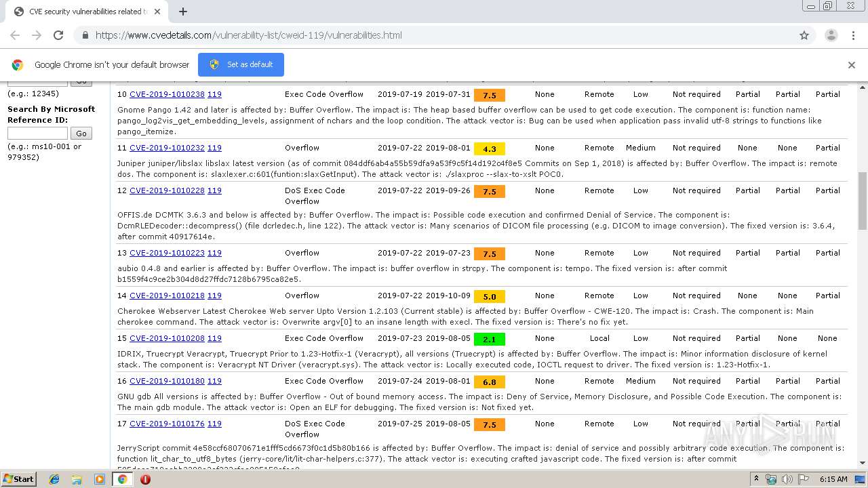
Task: Open red shield antivirus taskbar icon
Action: point(145,479)
